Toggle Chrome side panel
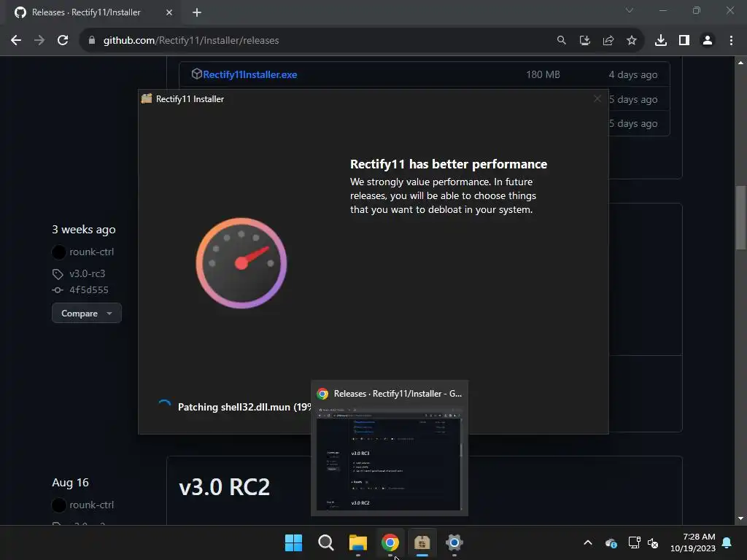The width and height of the screenshot is (747, 560). coord(684,41)
